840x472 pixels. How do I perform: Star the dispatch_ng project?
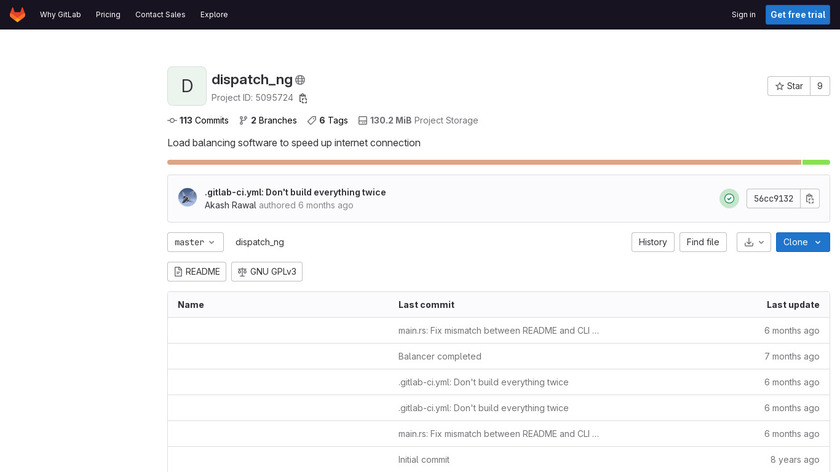(789, 86)
